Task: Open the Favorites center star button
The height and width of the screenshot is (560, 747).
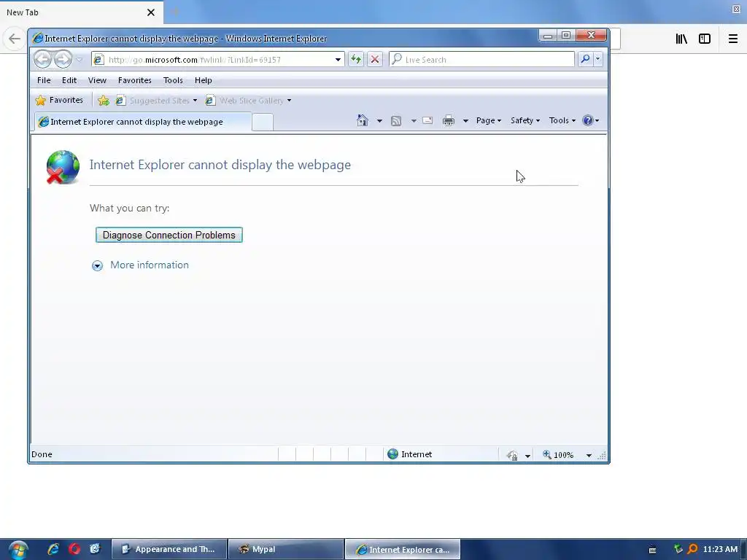Action: click(x=60, y=100)
